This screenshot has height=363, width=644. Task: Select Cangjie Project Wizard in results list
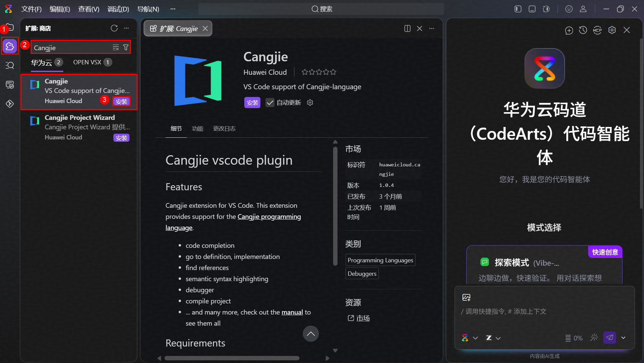(79, 127)
